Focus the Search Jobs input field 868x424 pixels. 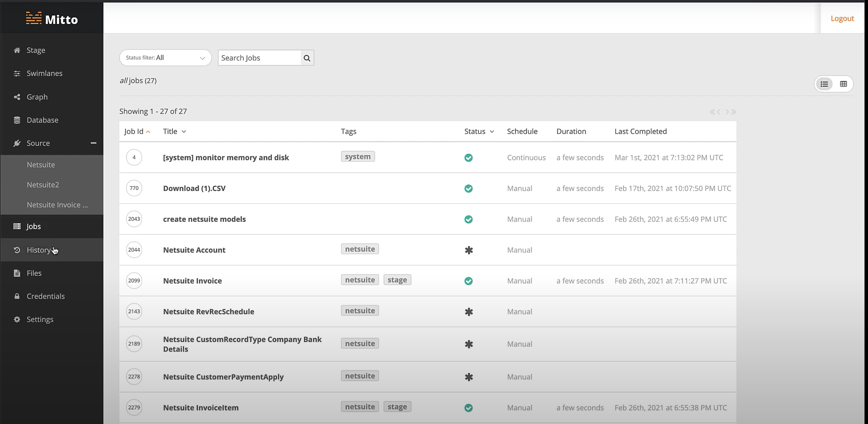pyautogui.click(x=259, y=58)
